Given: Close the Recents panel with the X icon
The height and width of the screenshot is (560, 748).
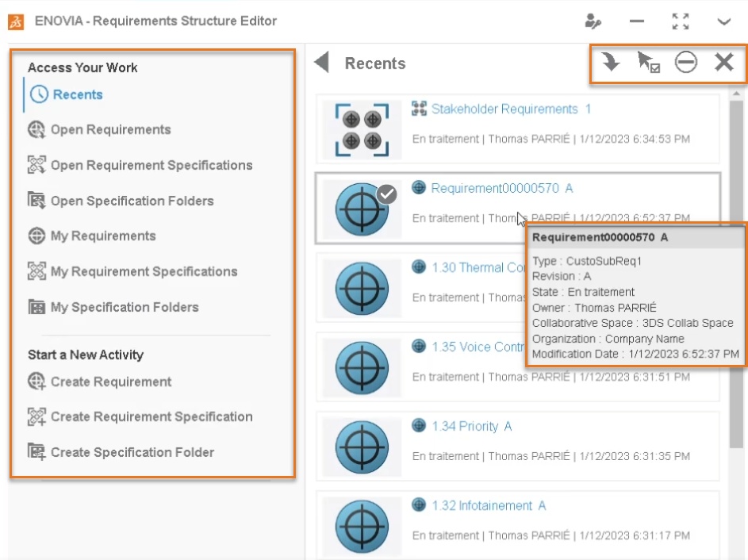Looking at the screenshot, I should tap(723, 63).
